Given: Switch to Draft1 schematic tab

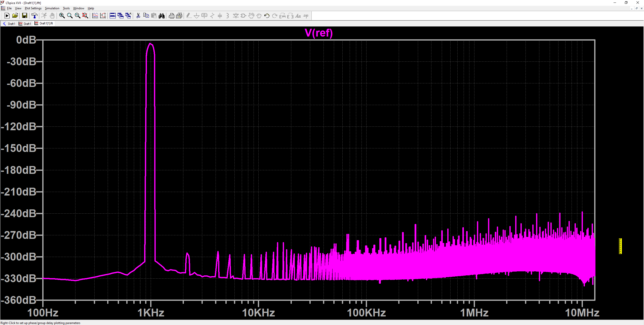Looking at the screenshot, I should coord(9,24).
